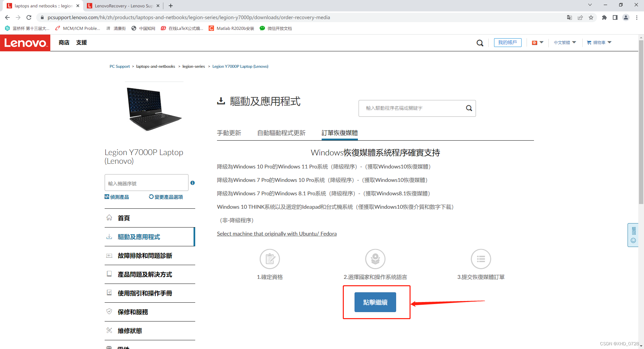Click the step 1 eligibility circle icon

point(270,259)
